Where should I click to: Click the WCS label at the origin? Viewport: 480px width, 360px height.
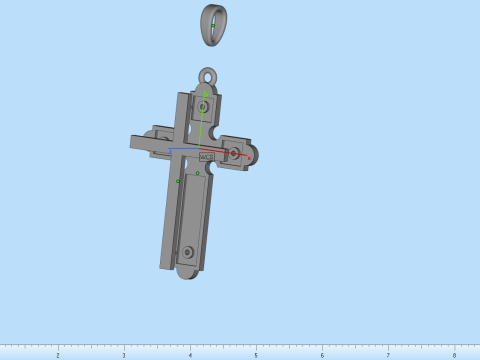pos(207,157)
